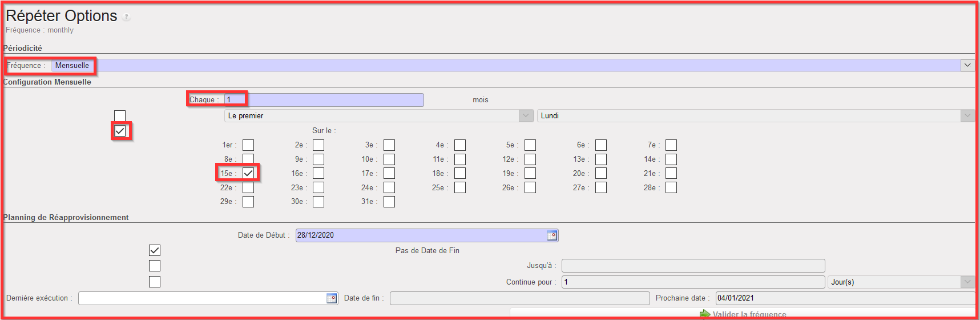Open the Dernière exécution calendar picker
Image resolution: width=980 pixels, height=320 pixels.
(332, 298)
